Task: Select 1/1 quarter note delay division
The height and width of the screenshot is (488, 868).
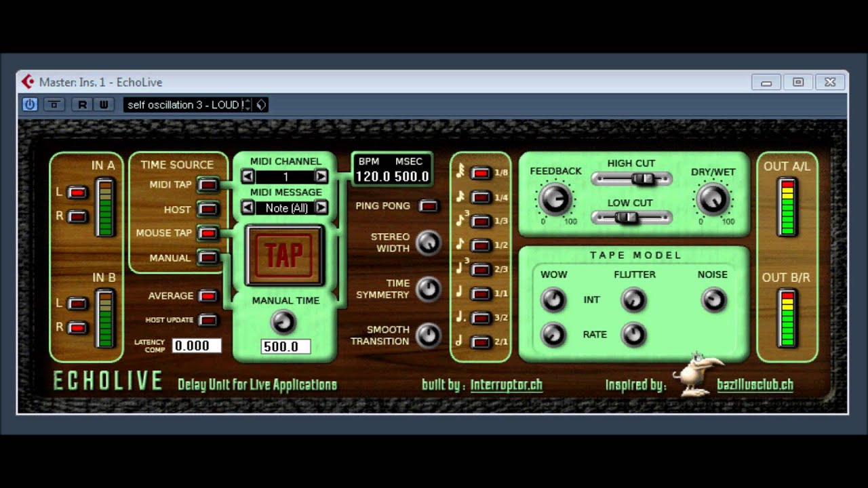Action: [x=481, y=293]
